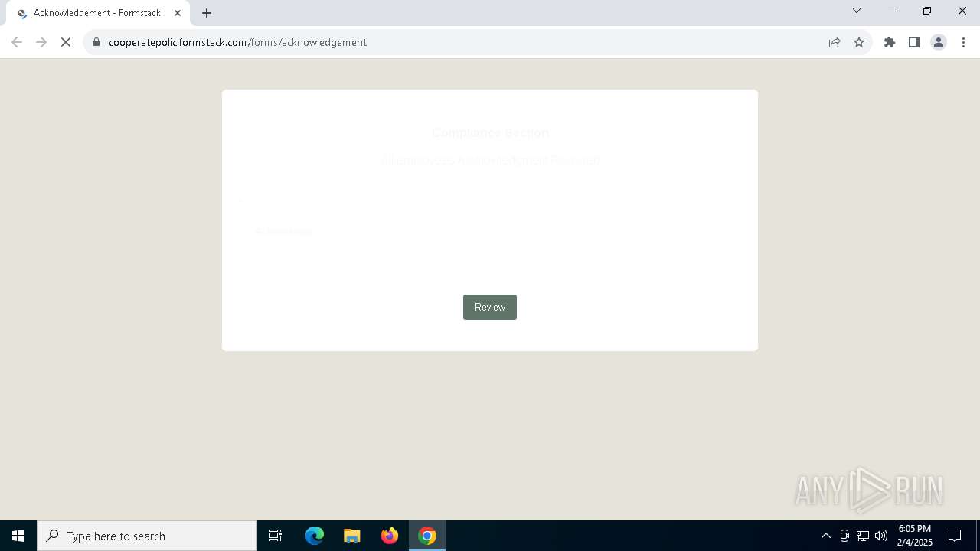The width and height of the screenshot is (980, 551).
Task: Toggle the browser side panel
Action: tap(914, 42)
